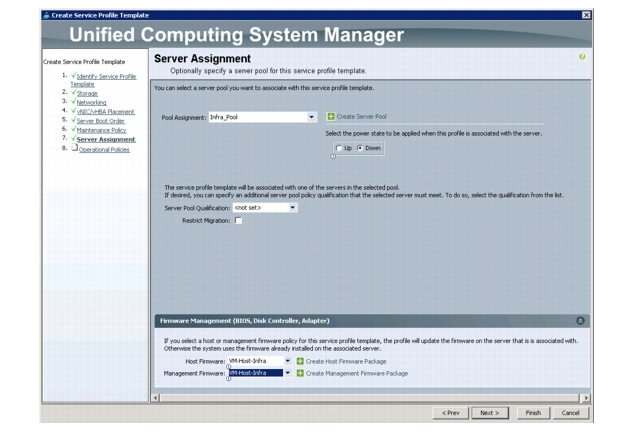Click the check mark next to Storage step
The image size is (640, 434).
point(73,93)
